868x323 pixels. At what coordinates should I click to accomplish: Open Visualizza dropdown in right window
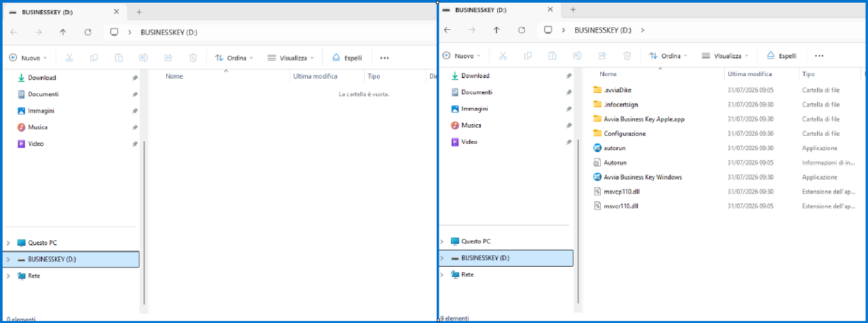pos(725,56)
